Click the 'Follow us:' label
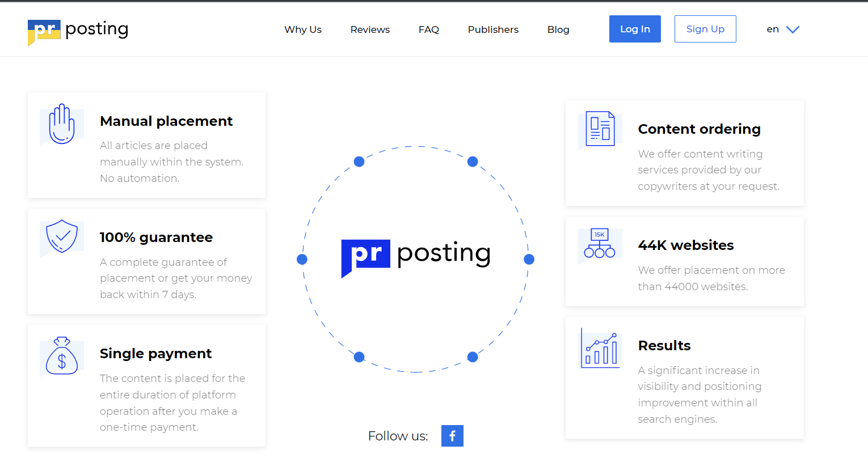 coord(398,436)
